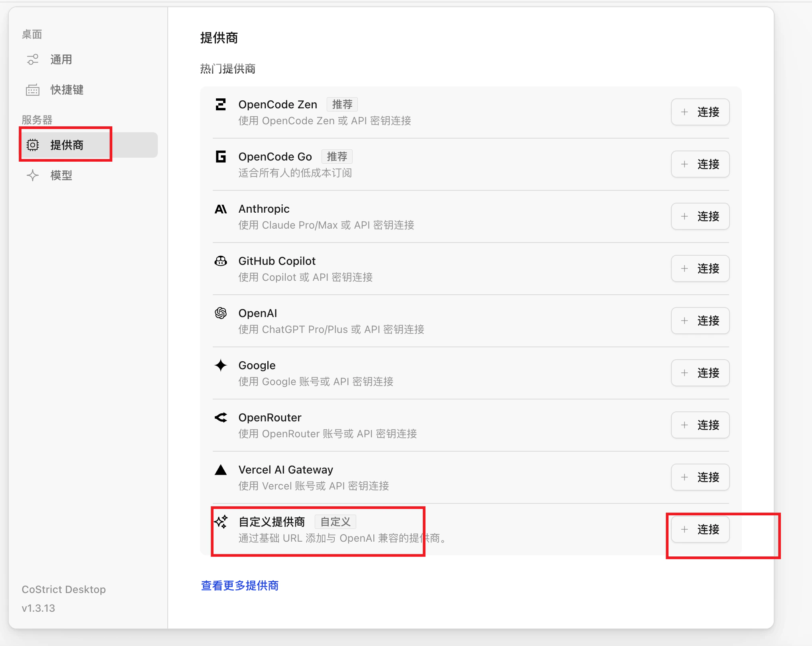Click the 自定义提供商 provider name
This screenshot has width=812, height=646.
[272, 522]
